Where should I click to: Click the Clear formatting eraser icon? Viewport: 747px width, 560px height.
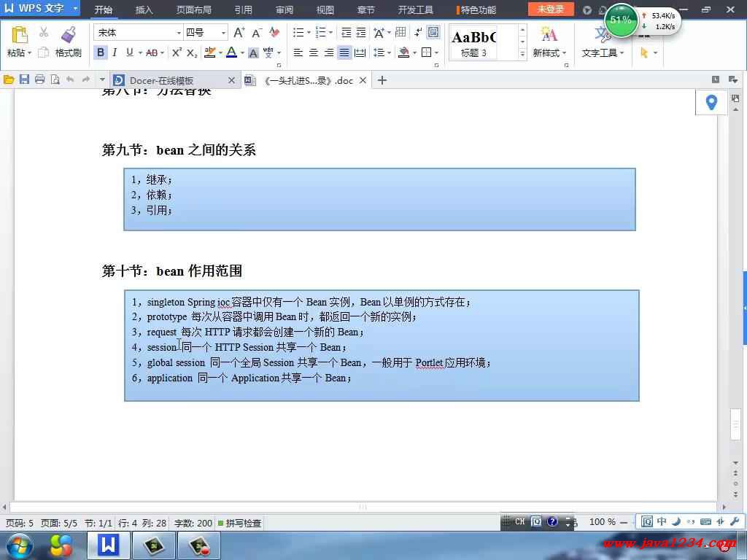coord(274,32)
